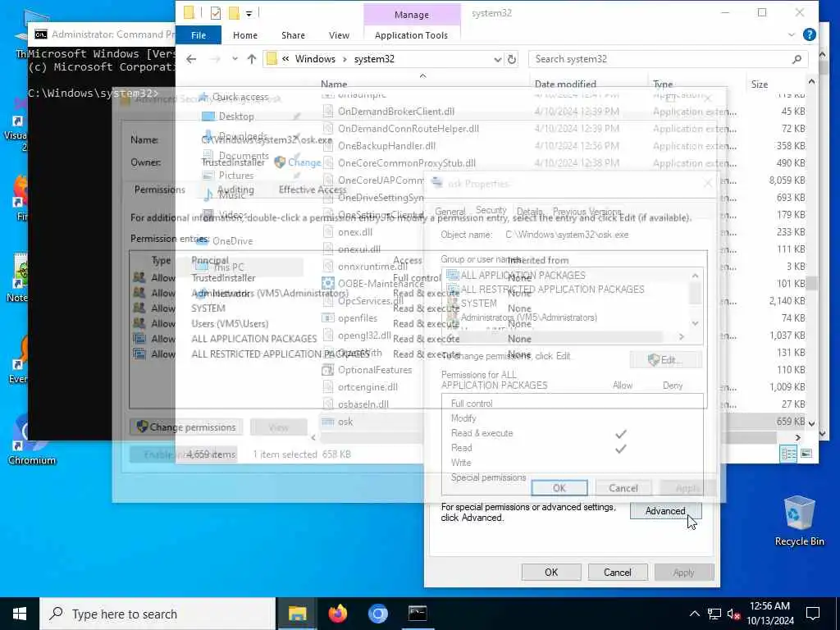Click the Windows breadcrumb in address bar
This screenshot has height=630, width=840.
point(315,59)
